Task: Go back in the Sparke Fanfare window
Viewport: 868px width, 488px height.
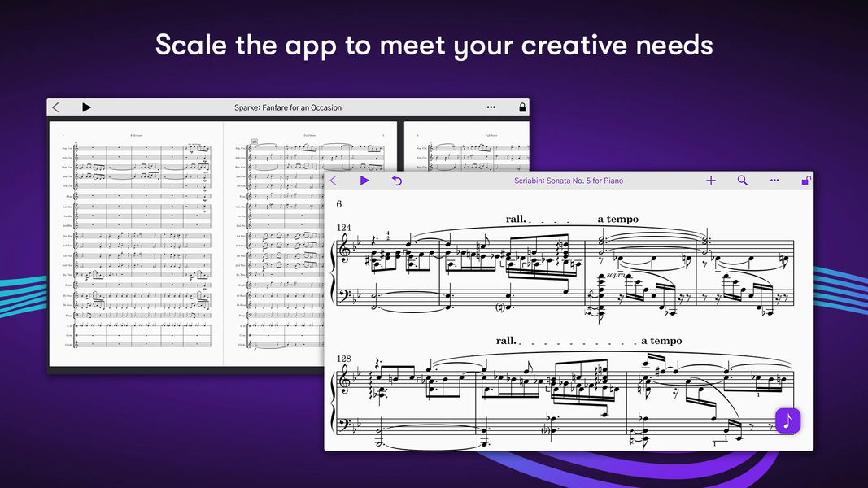Action: [x=55, y=107]
